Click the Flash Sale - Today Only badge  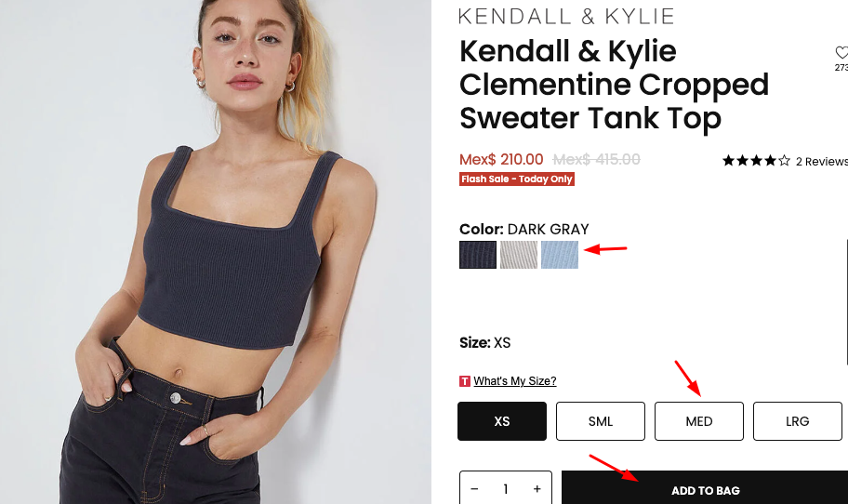(x=516, y=179)
